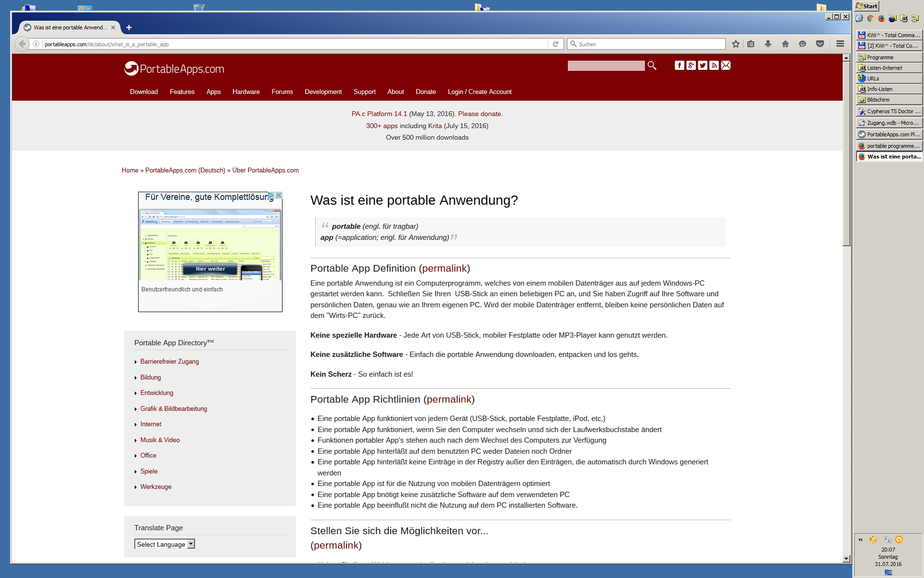Expand the Internet directory category
This screenshot has width=924, height=578.
click(x=151, y=424)
